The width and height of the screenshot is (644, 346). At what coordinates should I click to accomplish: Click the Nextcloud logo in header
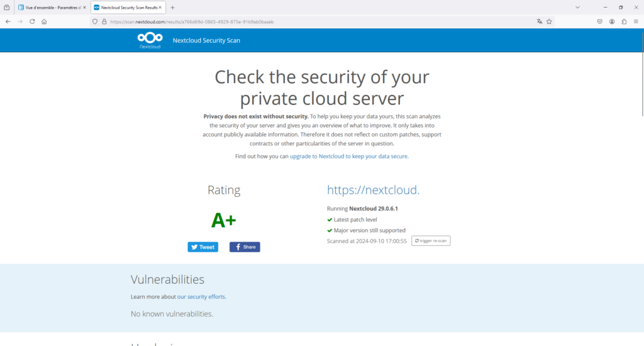coord(150,40)
